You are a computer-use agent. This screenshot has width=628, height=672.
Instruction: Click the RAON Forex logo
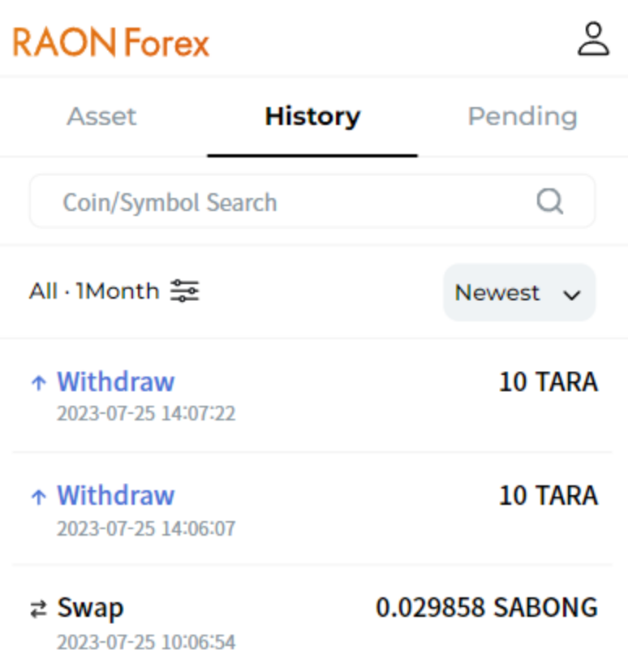pyautogui.click(x=111, y=42)
